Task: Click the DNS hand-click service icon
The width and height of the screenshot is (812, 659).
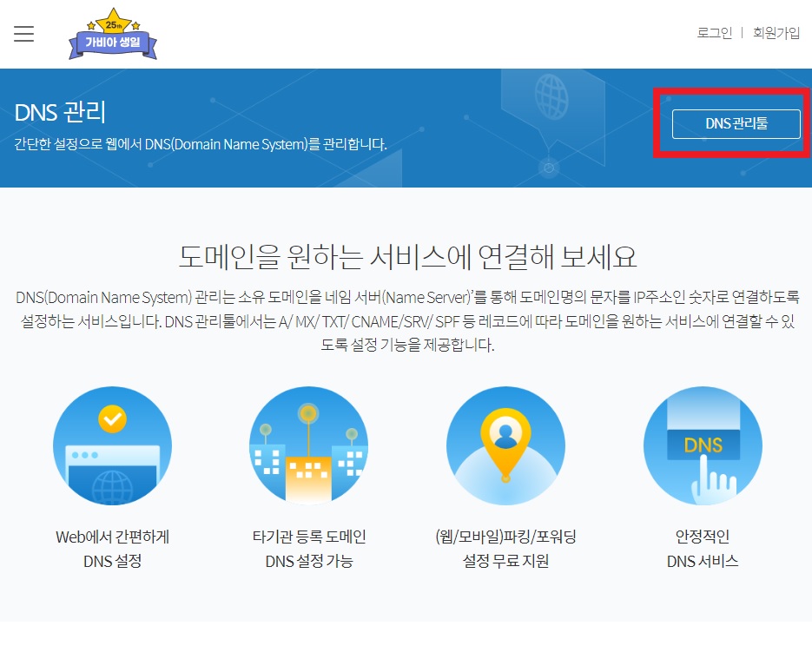Action: click(703, 445)
